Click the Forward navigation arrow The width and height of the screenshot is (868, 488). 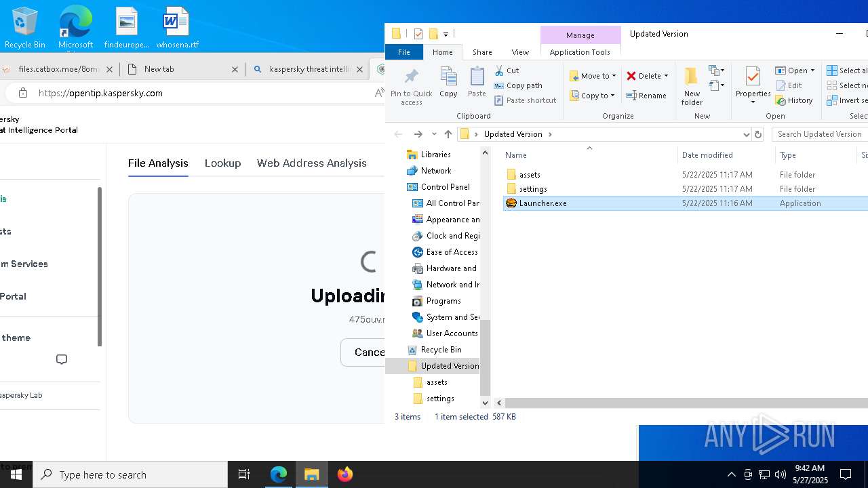coord(418,134)
